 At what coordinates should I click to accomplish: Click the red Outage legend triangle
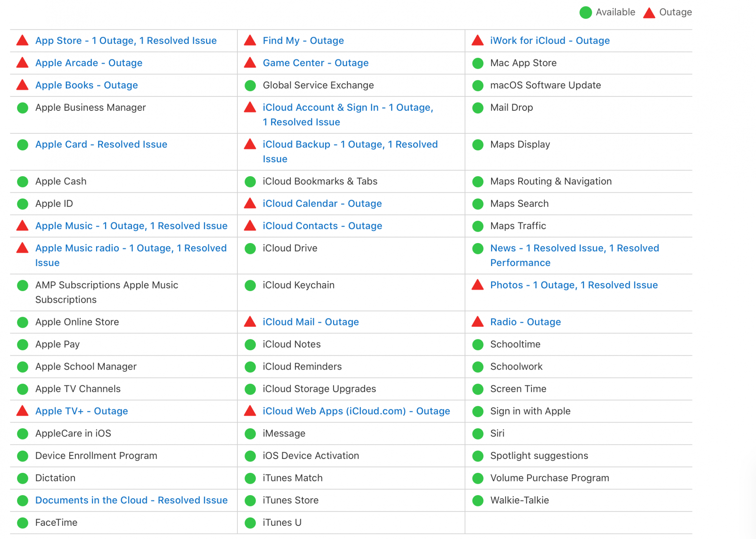pyautogui.click(x=649, y=13)
